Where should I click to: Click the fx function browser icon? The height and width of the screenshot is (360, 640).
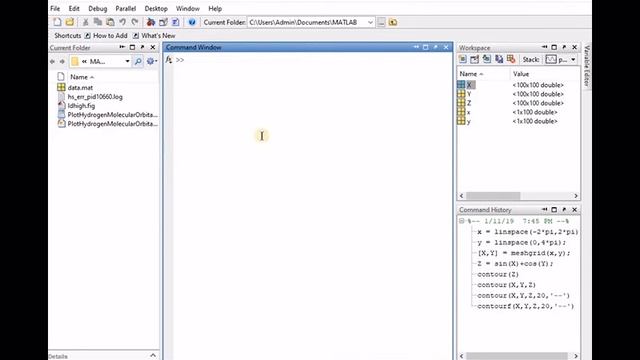(169, 60)
